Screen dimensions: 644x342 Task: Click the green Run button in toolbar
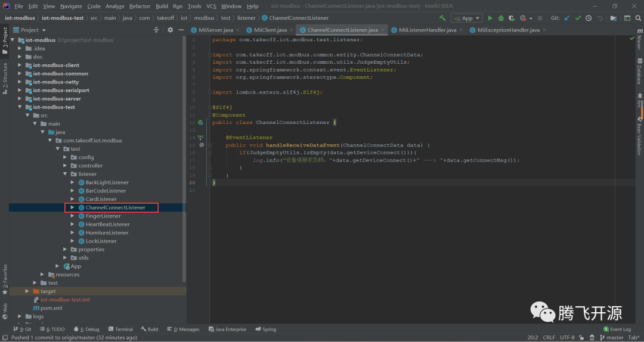(490, 18)
